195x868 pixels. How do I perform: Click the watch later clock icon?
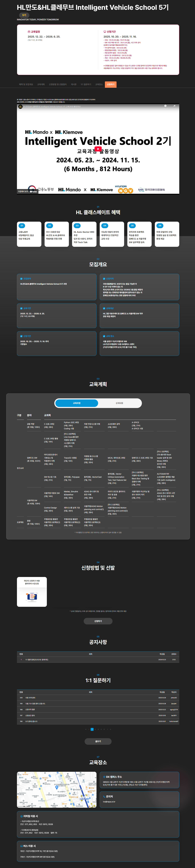[165, 107]
